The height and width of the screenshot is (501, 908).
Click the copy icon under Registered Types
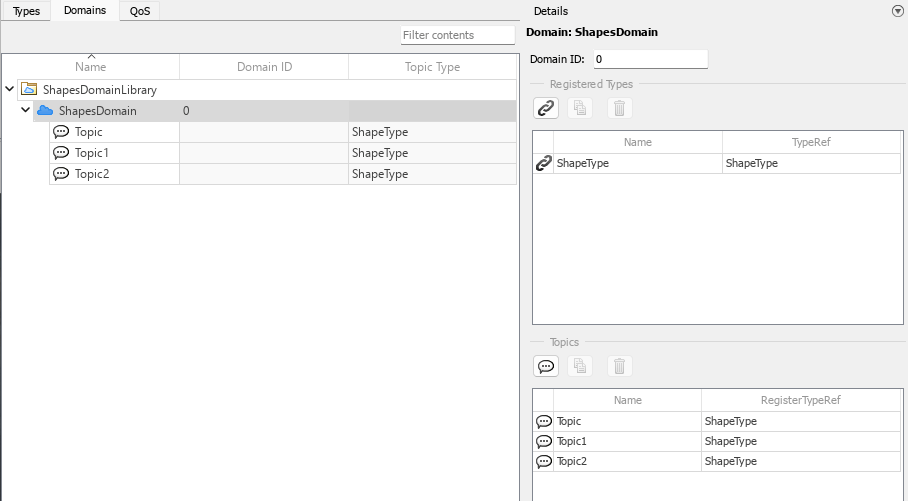[x=580, y=108]
